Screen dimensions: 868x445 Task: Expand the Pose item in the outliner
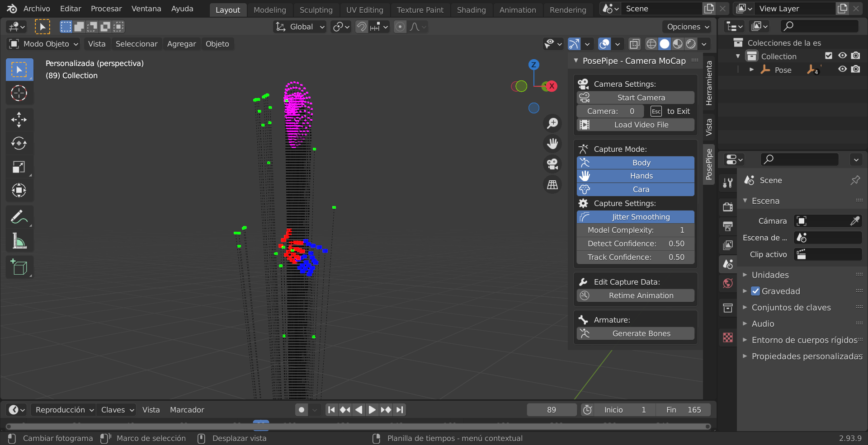tap(751, 70)
